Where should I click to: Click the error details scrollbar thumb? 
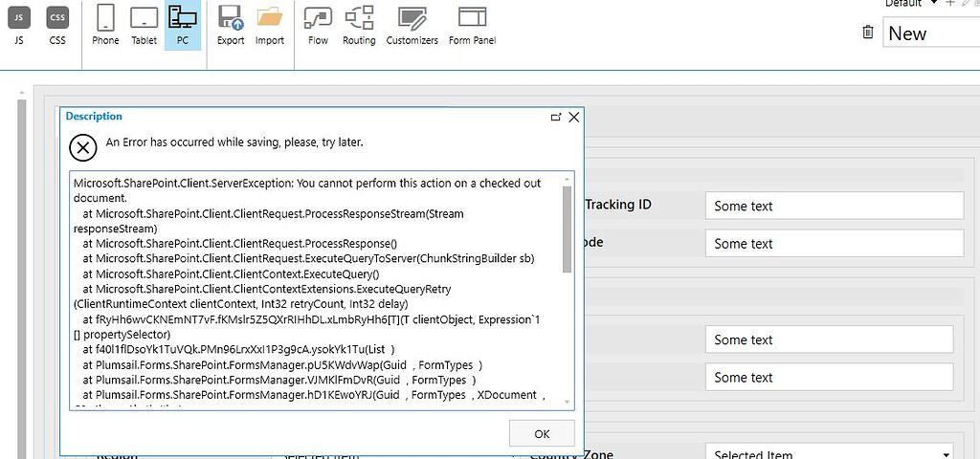coord(567,229)
